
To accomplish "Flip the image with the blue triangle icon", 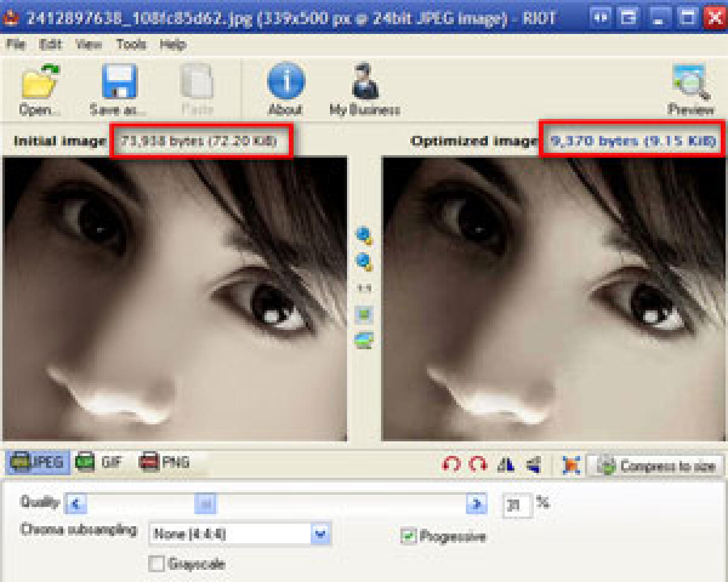I will 506,465.
